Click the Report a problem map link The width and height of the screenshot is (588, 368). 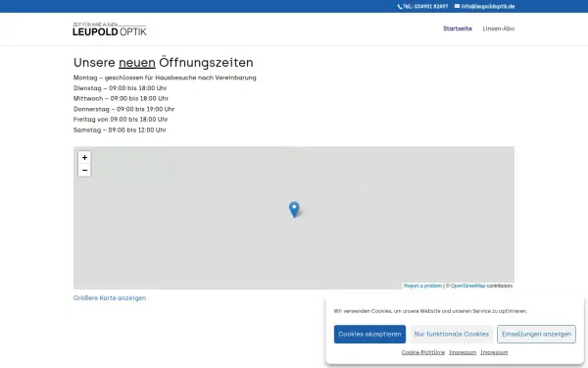click(x=422, y=286)
